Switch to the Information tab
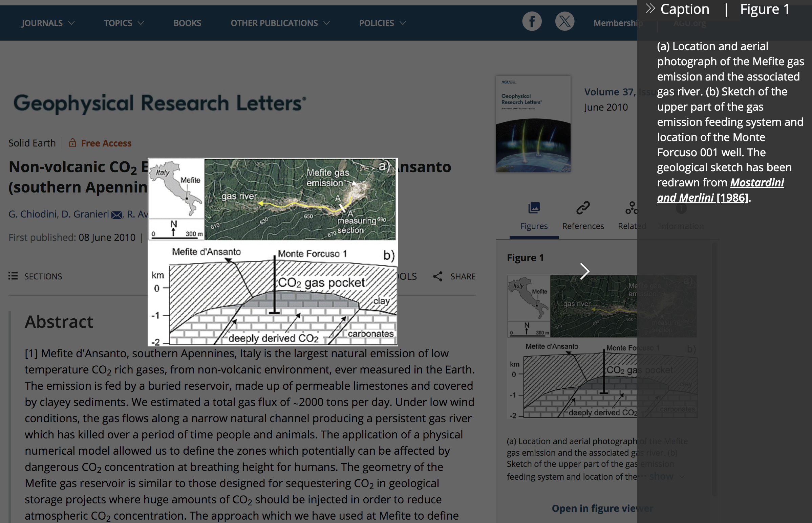The image size is (812, 523). tap(681, 226)
